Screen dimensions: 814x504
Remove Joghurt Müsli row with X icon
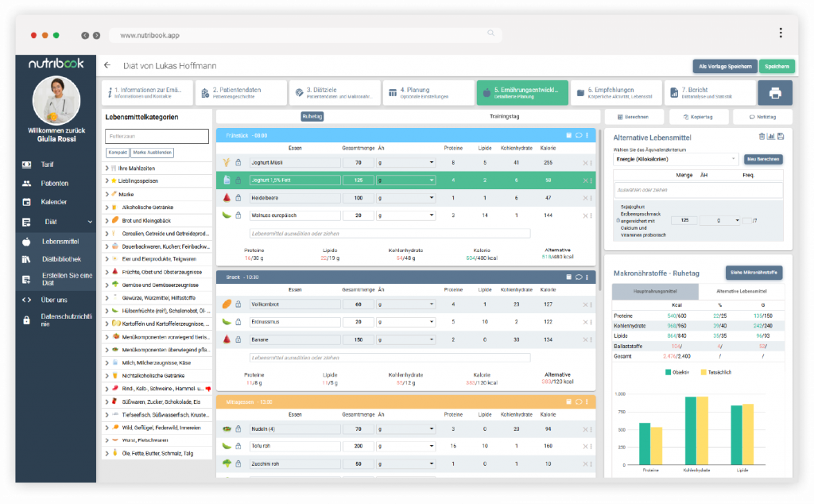[585, 163]
